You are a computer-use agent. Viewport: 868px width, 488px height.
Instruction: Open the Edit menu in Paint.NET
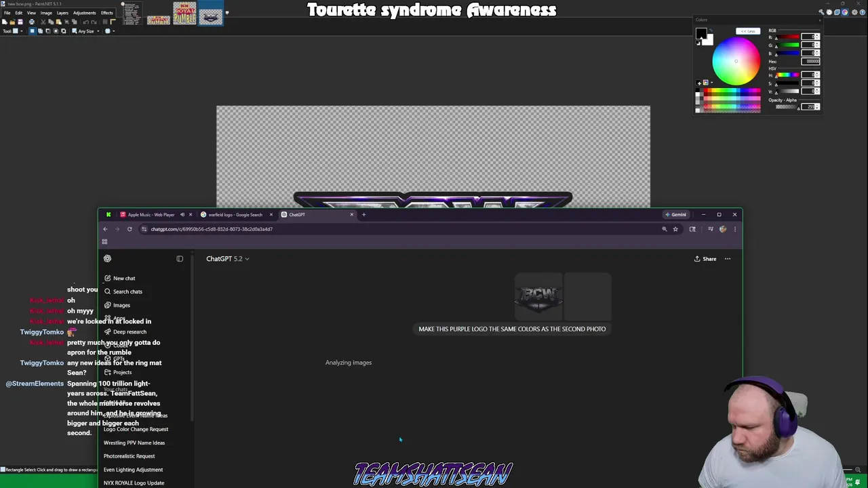(19, 13)
